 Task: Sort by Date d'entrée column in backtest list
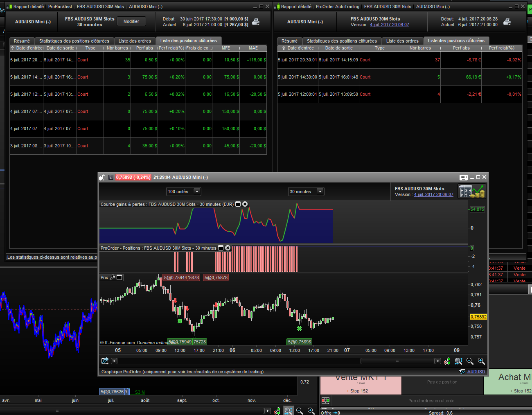click(x=27, y=48)
